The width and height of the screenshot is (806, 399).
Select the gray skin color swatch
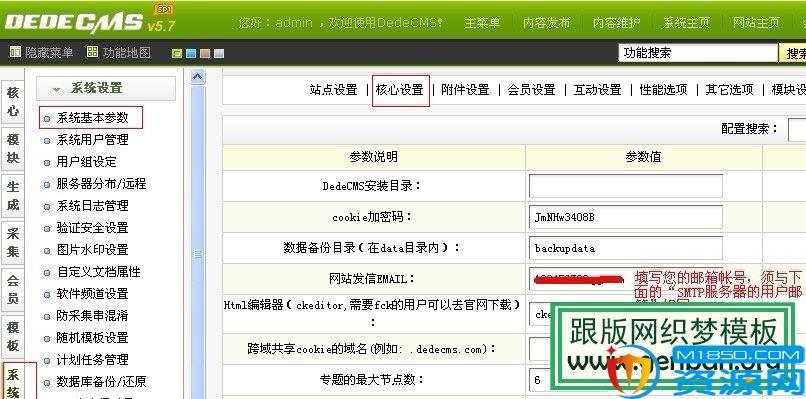tap(219, 53)
